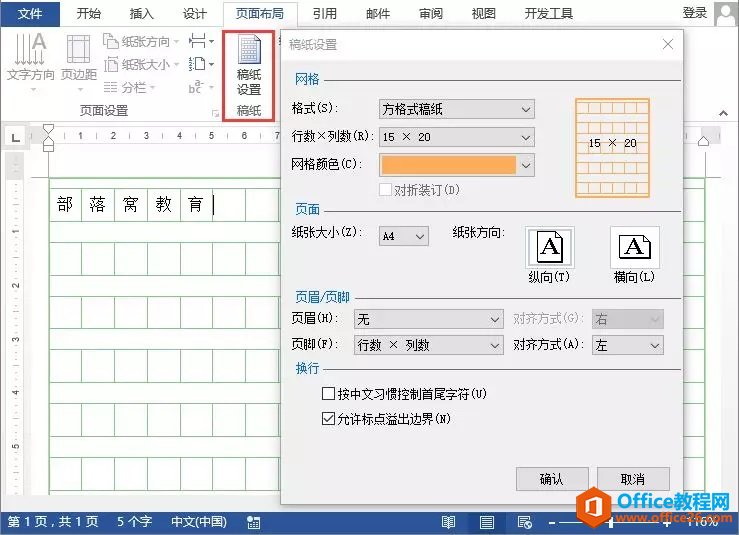
Task: Launch the 页面设置 dialog launcher arrow
Action: point(215,113)
